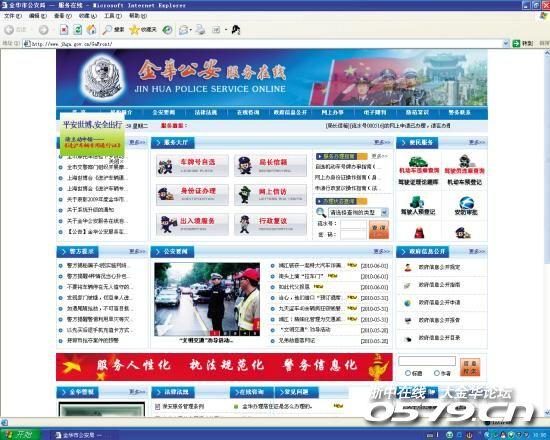Screen dimensions: 550x440
Task: Click the IE Forward arrow button
Action: click(x=43, y=30)
